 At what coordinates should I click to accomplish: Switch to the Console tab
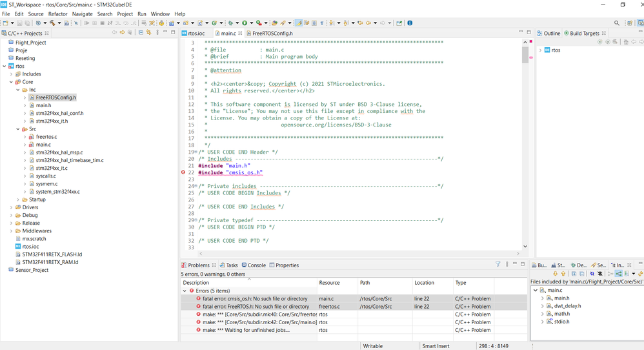(254, 265)
